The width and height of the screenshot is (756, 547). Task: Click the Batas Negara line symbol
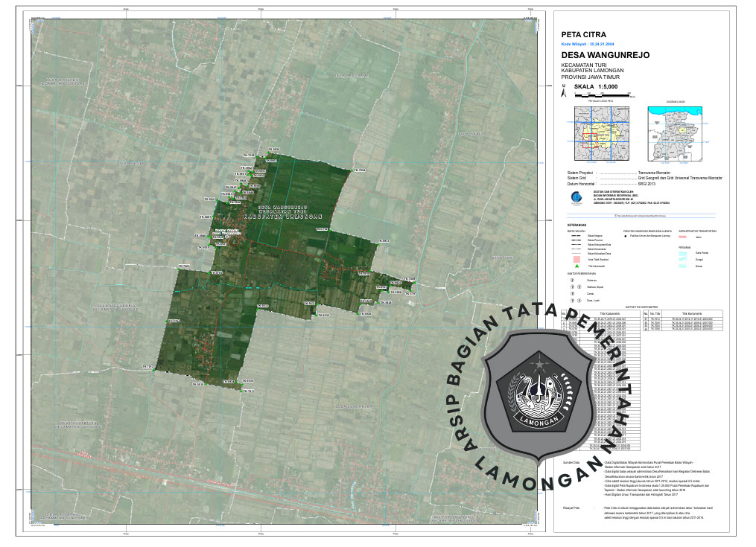click(574, 236)
